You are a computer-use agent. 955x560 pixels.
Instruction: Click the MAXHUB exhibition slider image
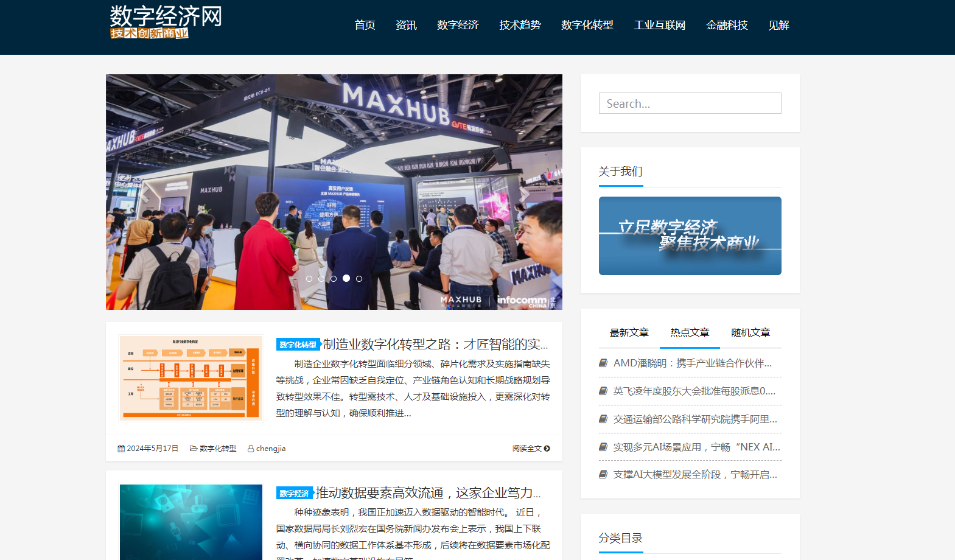[334, 192]
